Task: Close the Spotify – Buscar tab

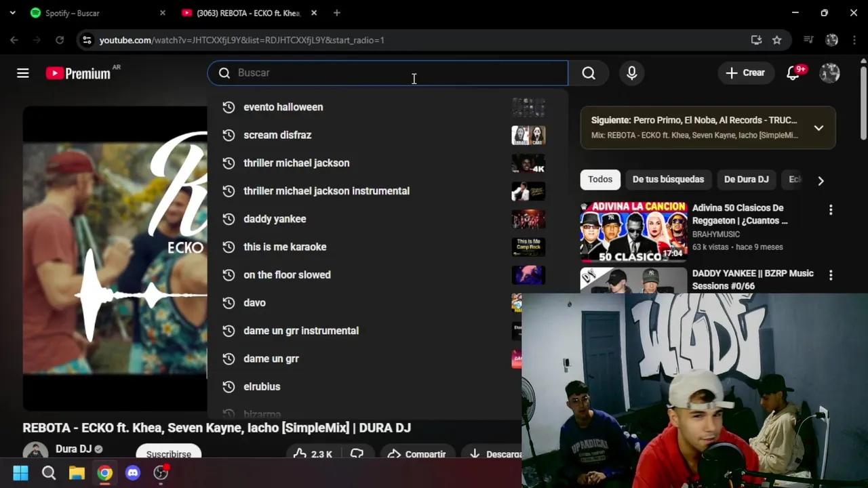Action: click(x=163, y=13)
